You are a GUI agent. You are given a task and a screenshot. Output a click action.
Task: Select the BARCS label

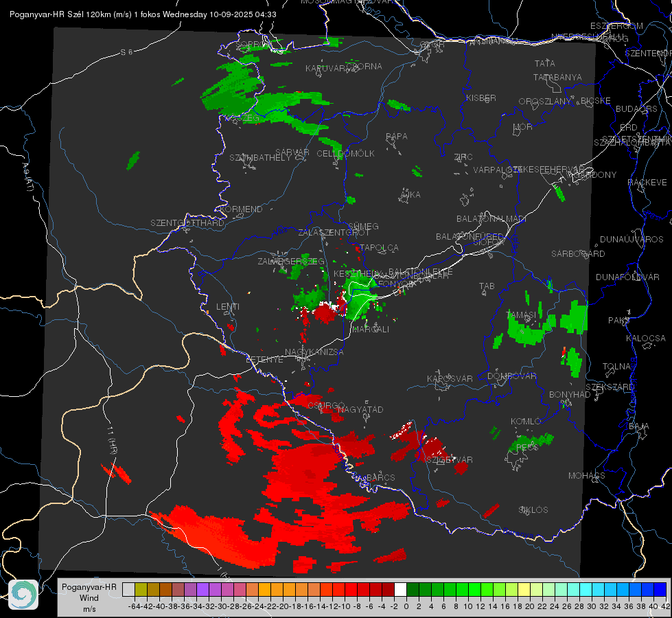coord(380,477)
